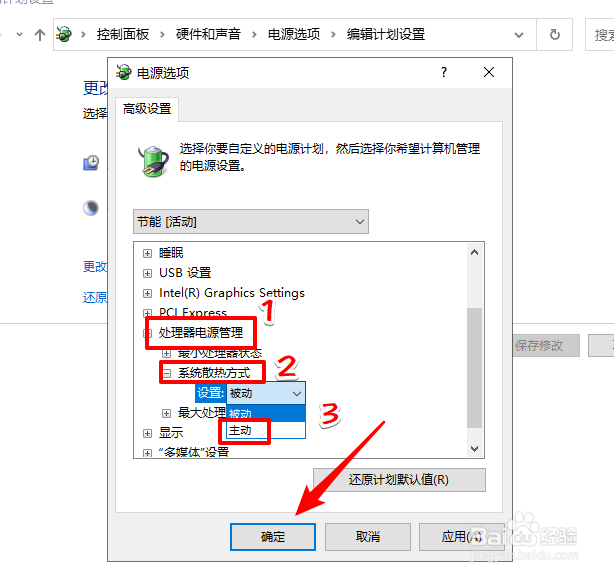Open the address bar history dropdown chevron
The image size is (614, 577).
click(519, 35)
